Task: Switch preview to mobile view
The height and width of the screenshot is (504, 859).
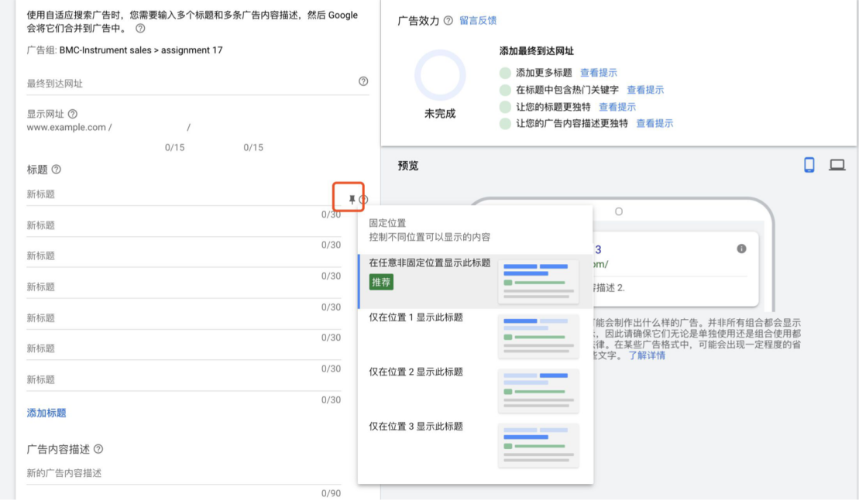Action: [809, 164]
